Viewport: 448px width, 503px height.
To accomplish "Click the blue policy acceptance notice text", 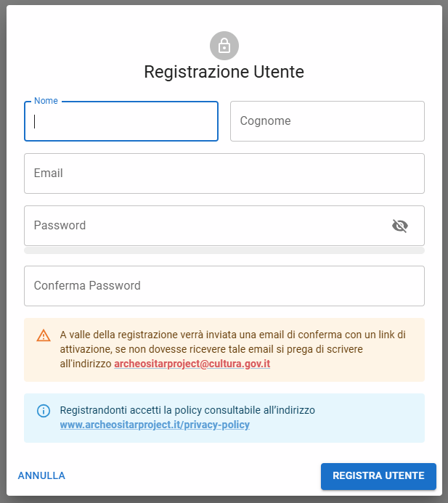I will [x=187, y=411].
